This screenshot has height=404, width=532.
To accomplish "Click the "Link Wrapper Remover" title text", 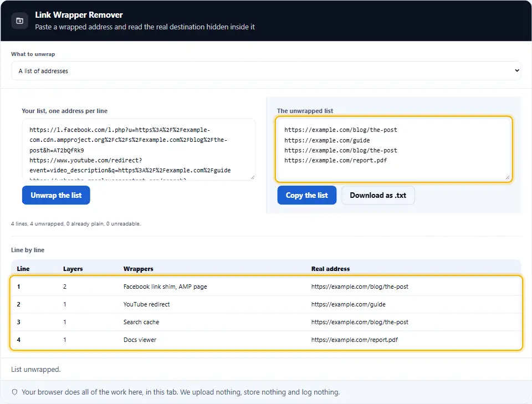I will pos(79,15).
